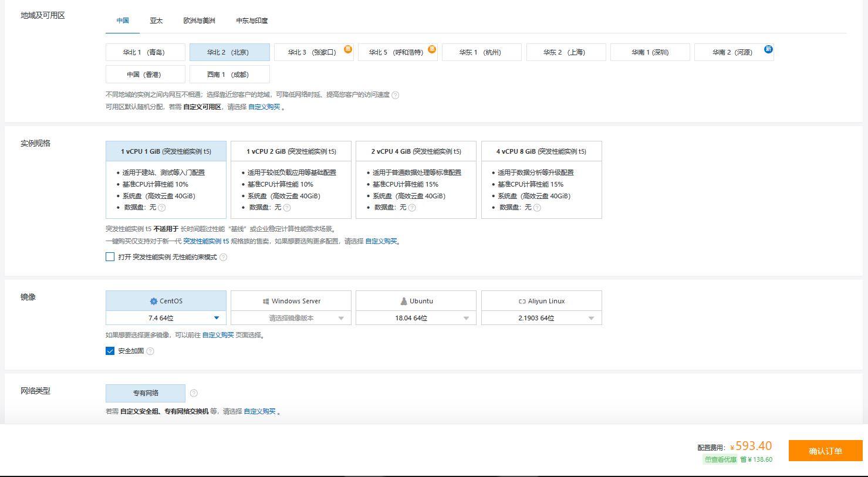
Task: Click the help icon beside 安全加固
Action: (x=151, y=351)
